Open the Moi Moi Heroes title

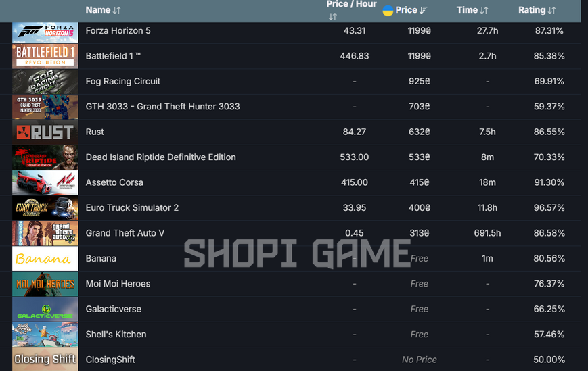tap(118, 284)
